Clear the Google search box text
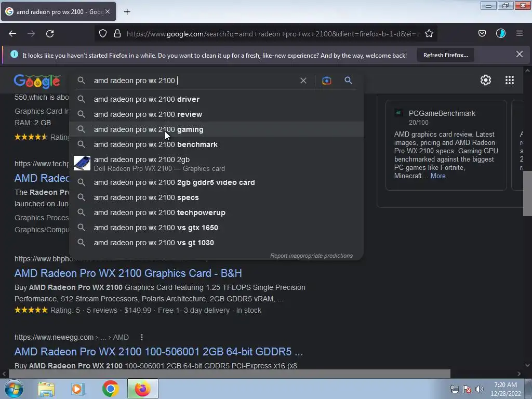This screenshot has height=399, width=532. point(303,81)
